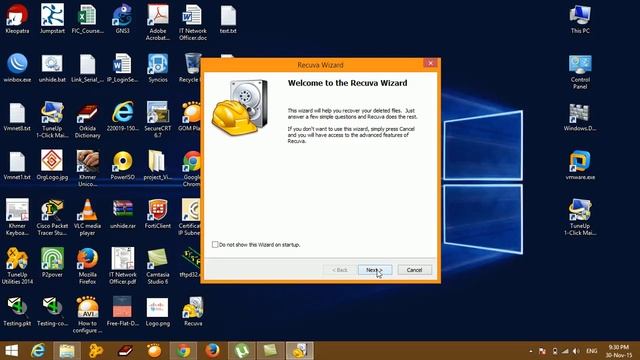Select the Mozilla Firefox desktop icon
The height and width of the screenshot is (360, 640).
click(87, 266)
